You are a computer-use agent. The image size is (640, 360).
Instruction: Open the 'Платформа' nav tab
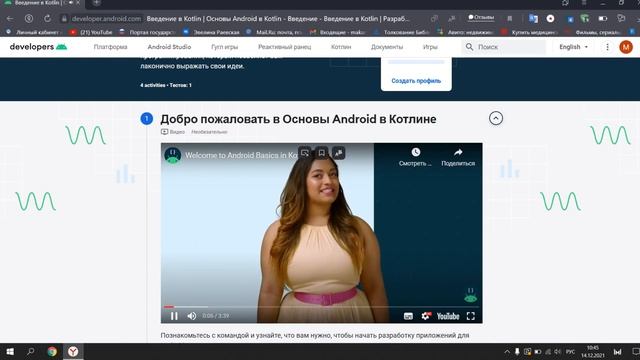click(x=111, y=47)
